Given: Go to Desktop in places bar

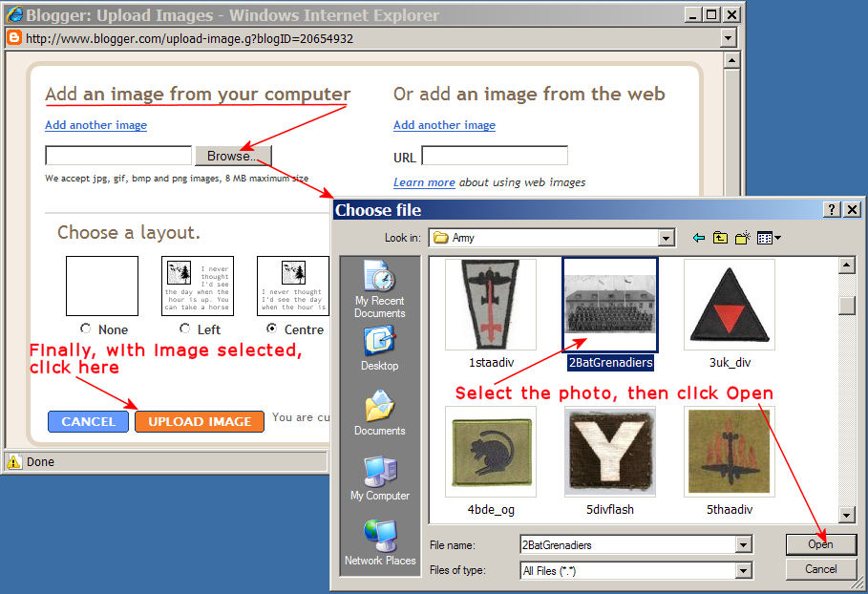Looking at the screenshot, I should tap(380, 349).
